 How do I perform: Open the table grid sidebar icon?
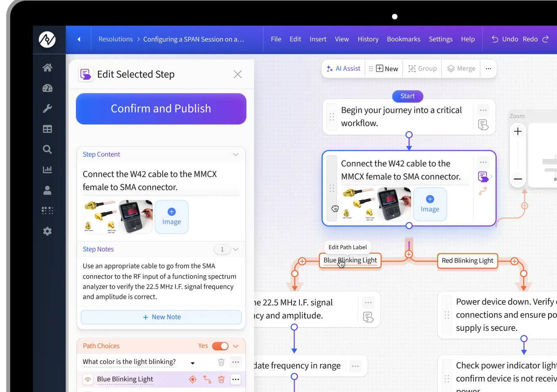pyautogui.click(x=47, y=129)
